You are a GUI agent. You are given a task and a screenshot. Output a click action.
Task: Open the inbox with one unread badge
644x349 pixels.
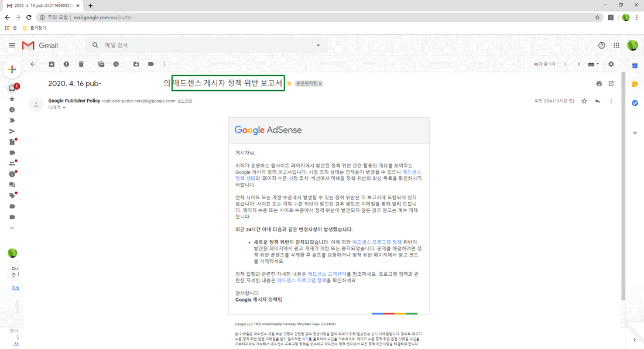tap(13, 88)
